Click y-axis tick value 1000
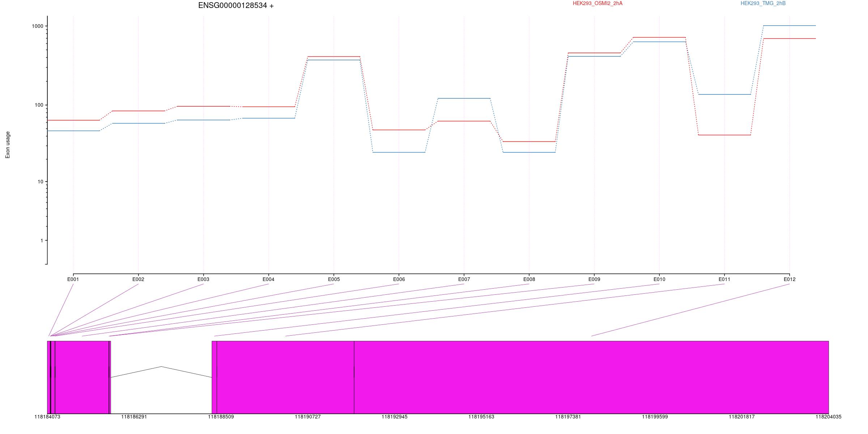Image resolution: width=868 pixels, height=434 pixels. [x=38, y=26]
